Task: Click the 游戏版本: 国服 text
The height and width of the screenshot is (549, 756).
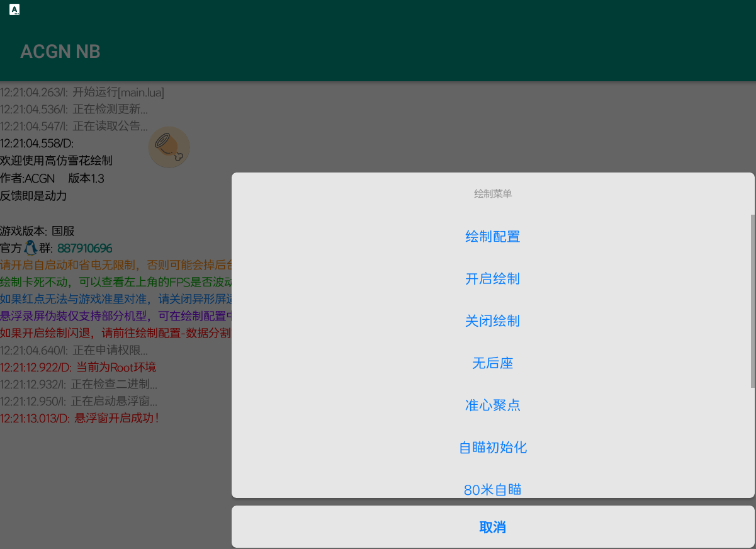Action: point(37,230)
